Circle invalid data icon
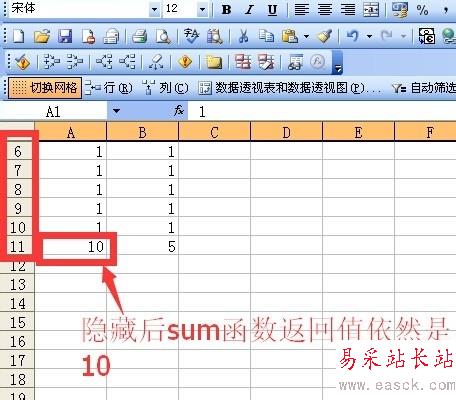The image size is (456, 400). [243, 62]
